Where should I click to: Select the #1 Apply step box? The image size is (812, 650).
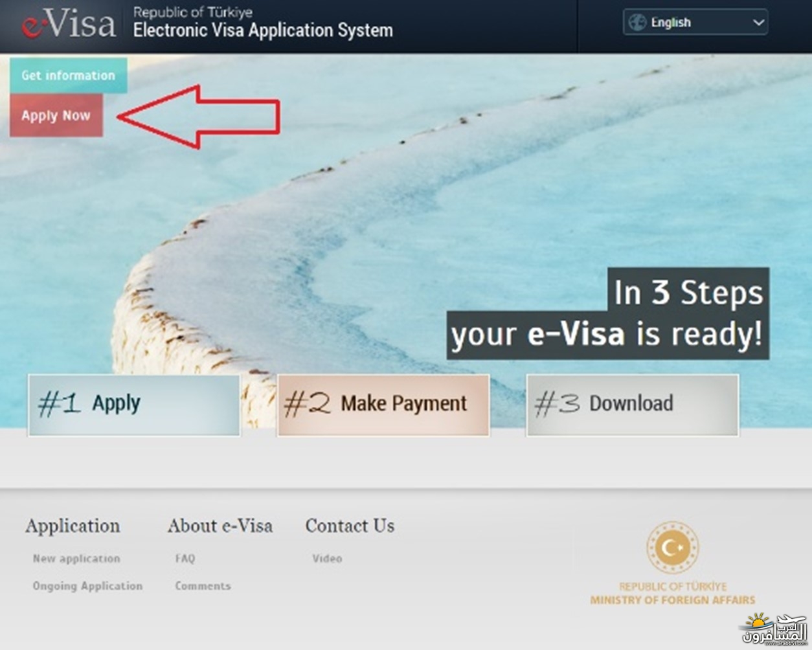[134, 405]
